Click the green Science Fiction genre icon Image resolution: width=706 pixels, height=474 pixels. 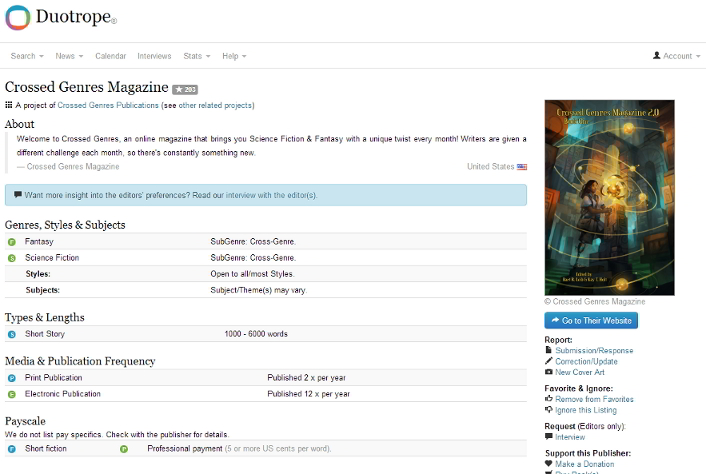12,258
